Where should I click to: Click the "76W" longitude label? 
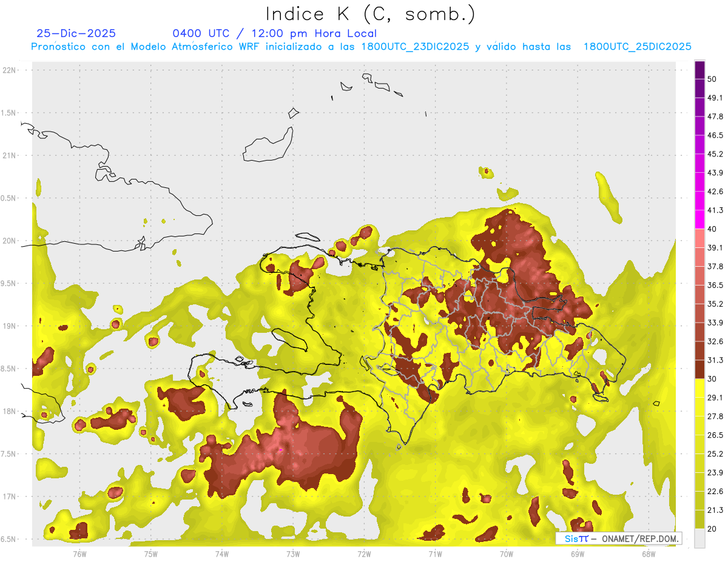tap(79, 554)
